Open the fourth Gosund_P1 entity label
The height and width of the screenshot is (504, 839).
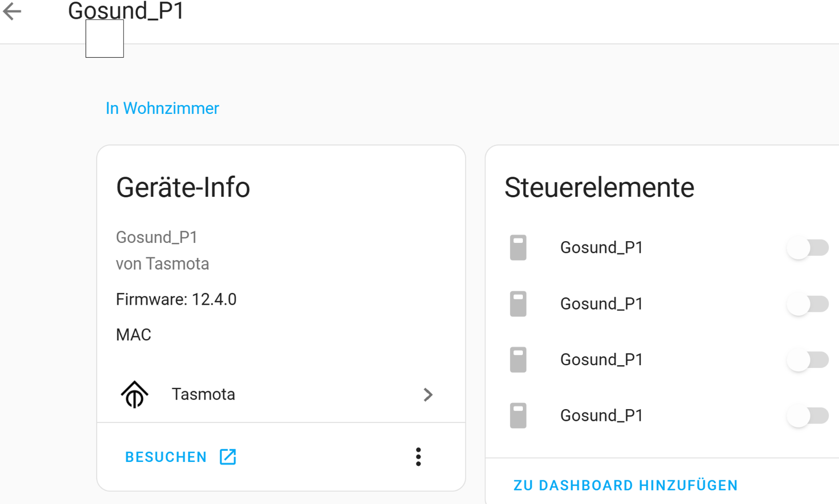tap(601, 415)
